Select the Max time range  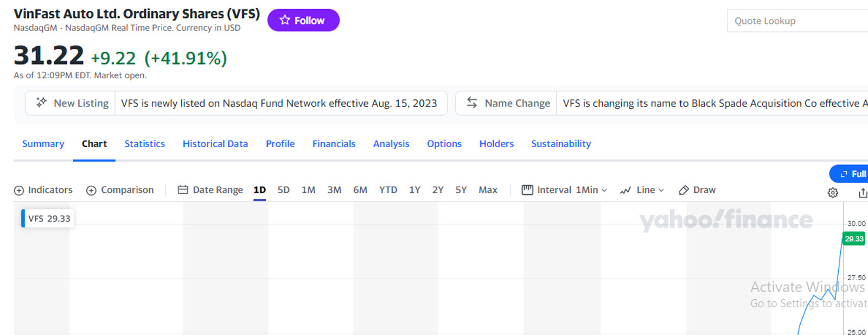click(x=488, y=190)
